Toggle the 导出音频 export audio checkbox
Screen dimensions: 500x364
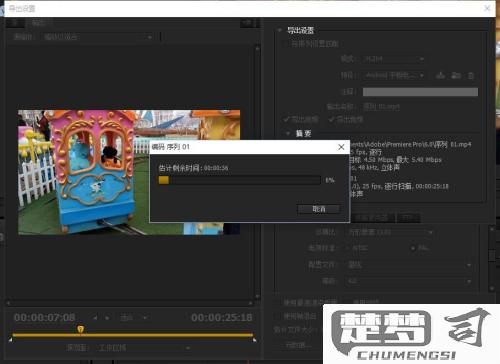(x=331, y=119)
